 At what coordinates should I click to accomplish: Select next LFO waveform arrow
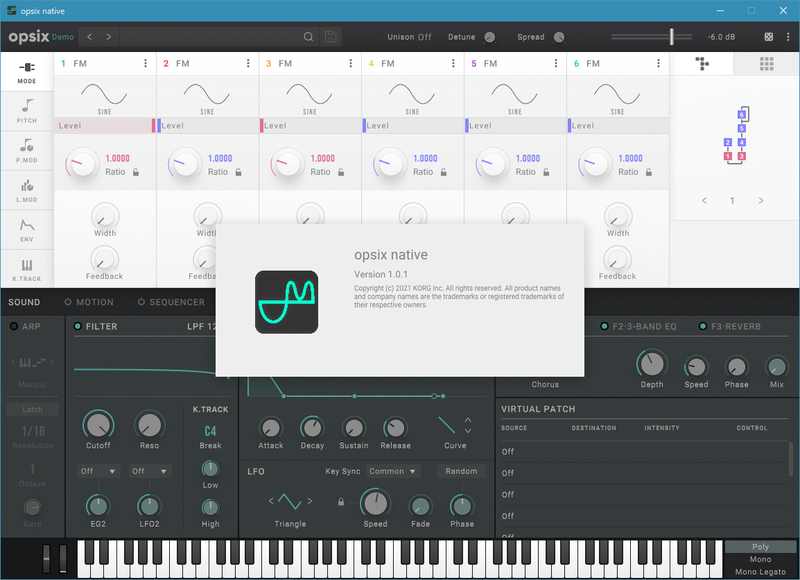309,501
